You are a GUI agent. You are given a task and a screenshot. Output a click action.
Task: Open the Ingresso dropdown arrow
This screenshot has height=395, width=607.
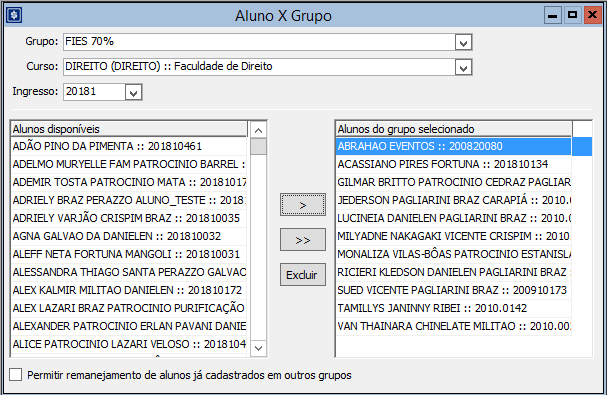point(133,93)
